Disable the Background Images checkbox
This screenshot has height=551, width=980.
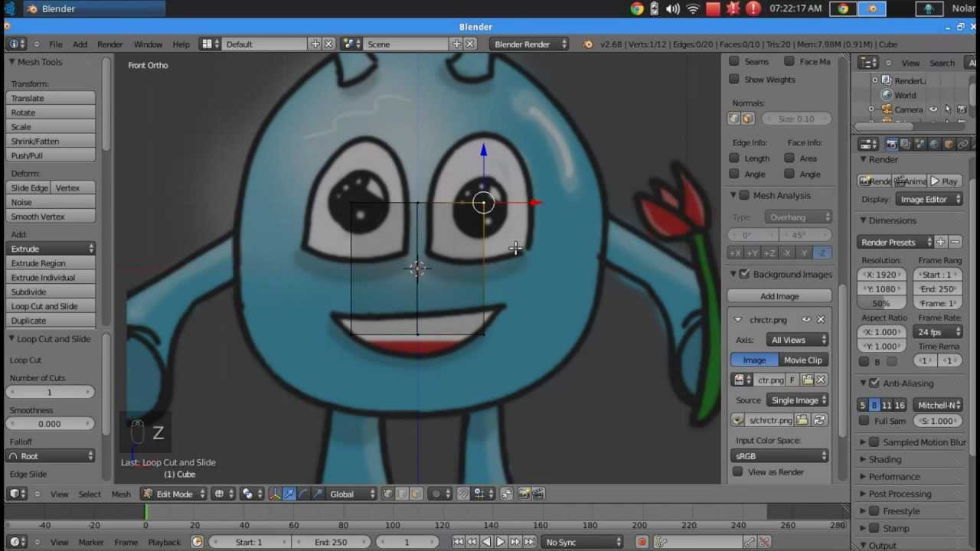click(744, 274)
